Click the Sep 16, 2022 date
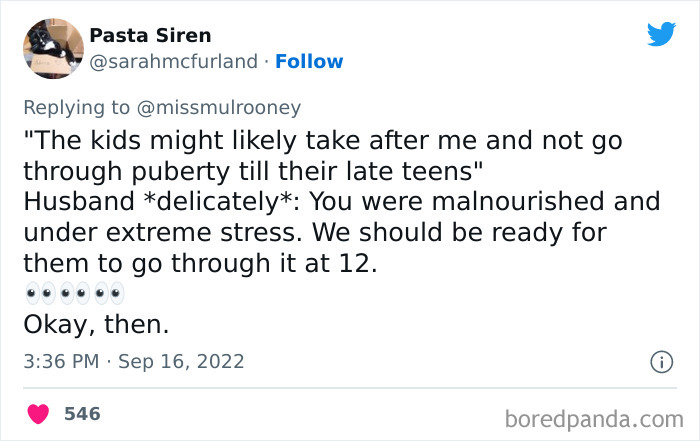This screenshot has height=441, width=700. point(181,361)
